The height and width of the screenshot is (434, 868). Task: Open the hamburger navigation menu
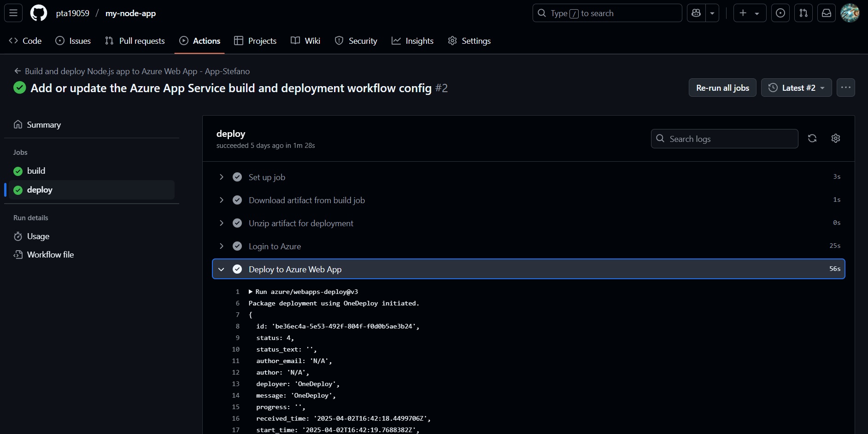[x=13, y=13]
